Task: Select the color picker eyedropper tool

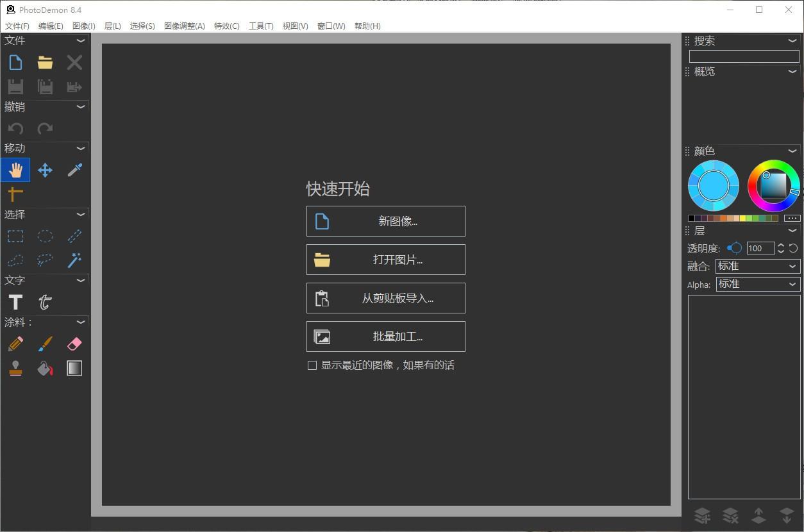Action: (74, 170)
